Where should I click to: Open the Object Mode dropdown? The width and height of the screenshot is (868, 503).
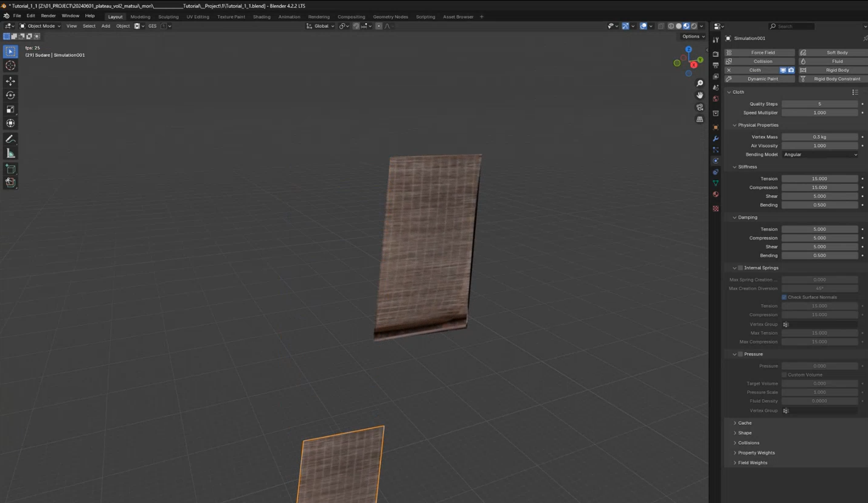[40, 26]
